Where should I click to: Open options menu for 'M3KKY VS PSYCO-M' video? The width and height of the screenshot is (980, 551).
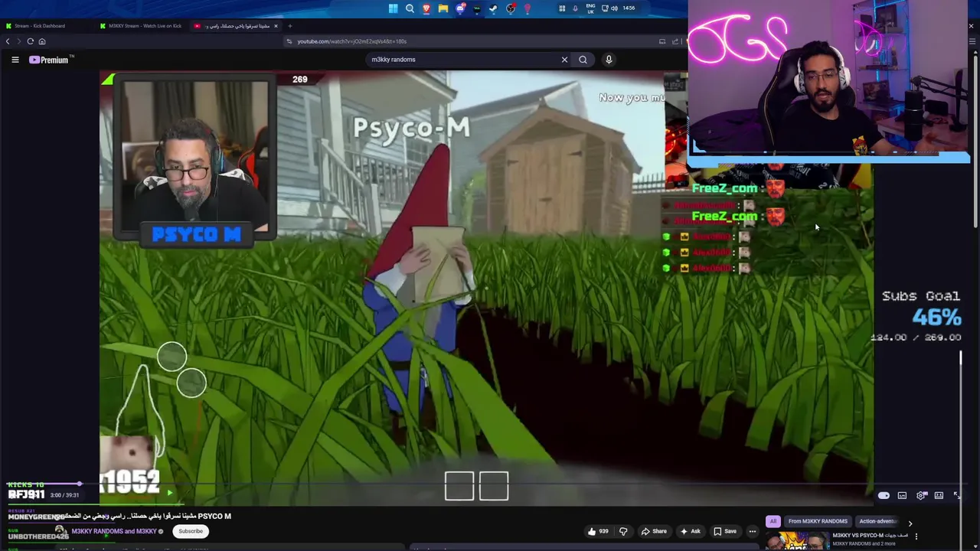[916, 536]
